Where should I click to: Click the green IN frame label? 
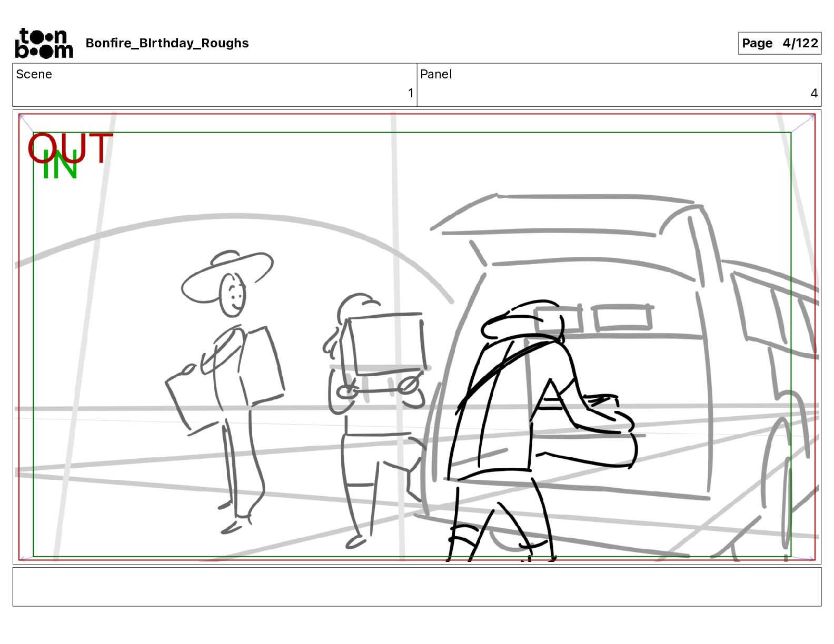tap(60, 165)
